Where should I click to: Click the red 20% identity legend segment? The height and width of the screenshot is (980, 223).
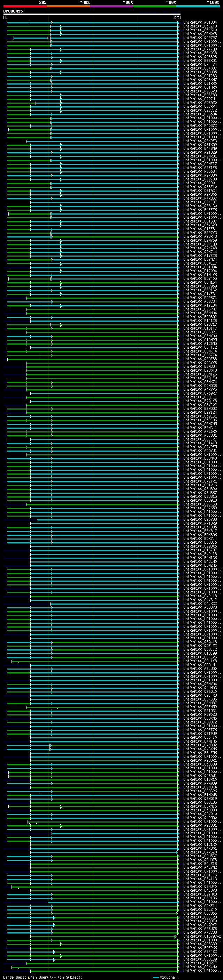click(x=25, y=6)
